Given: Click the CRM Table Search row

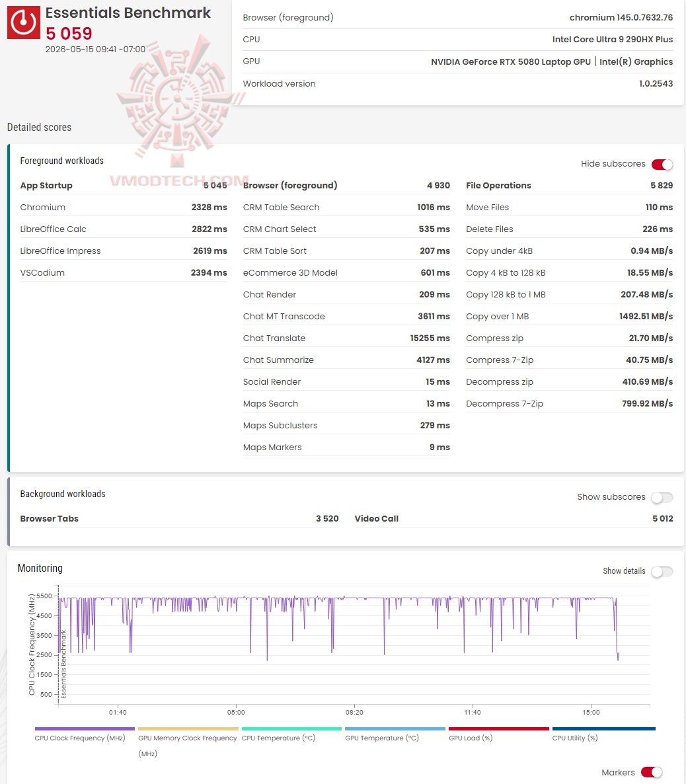Looking at the screenshot, I should click(x=346, y=208).
